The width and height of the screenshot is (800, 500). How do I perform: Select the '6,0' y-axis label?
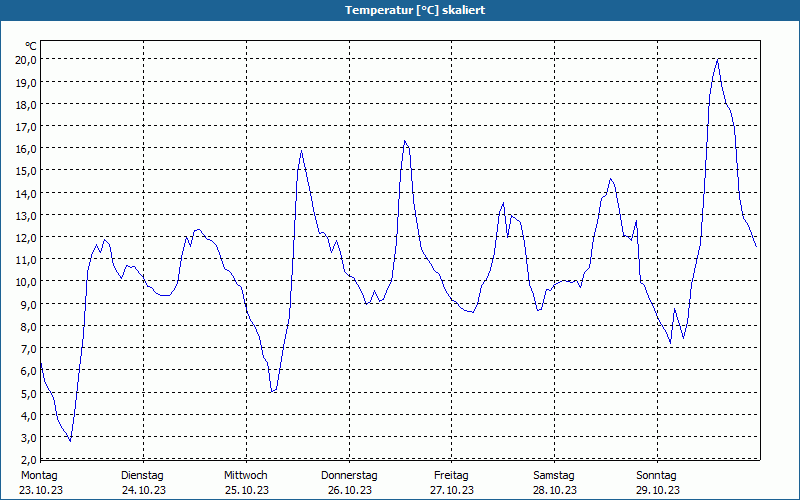pos(28,371)
